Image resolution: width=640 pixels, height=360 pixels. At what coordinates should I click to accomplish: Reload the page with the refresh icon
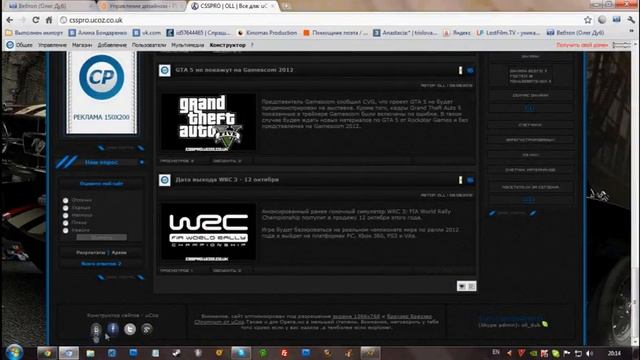click(x=36, y=20)
